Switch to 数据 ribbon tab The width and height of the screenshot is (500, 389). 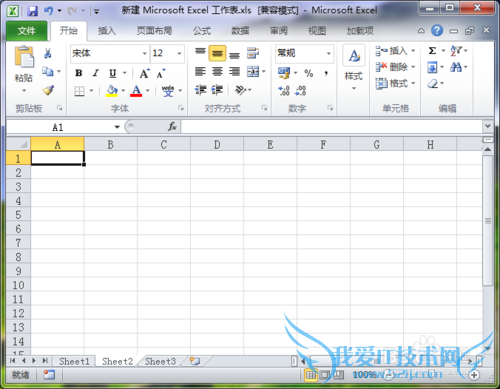(x=240, y=31)
